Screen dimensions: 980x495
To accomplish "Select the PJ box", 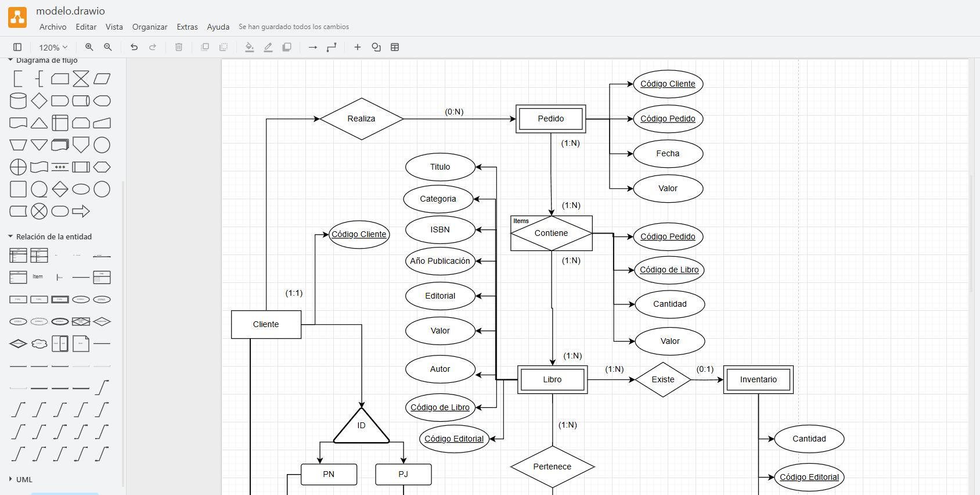I will pos(403,474).
